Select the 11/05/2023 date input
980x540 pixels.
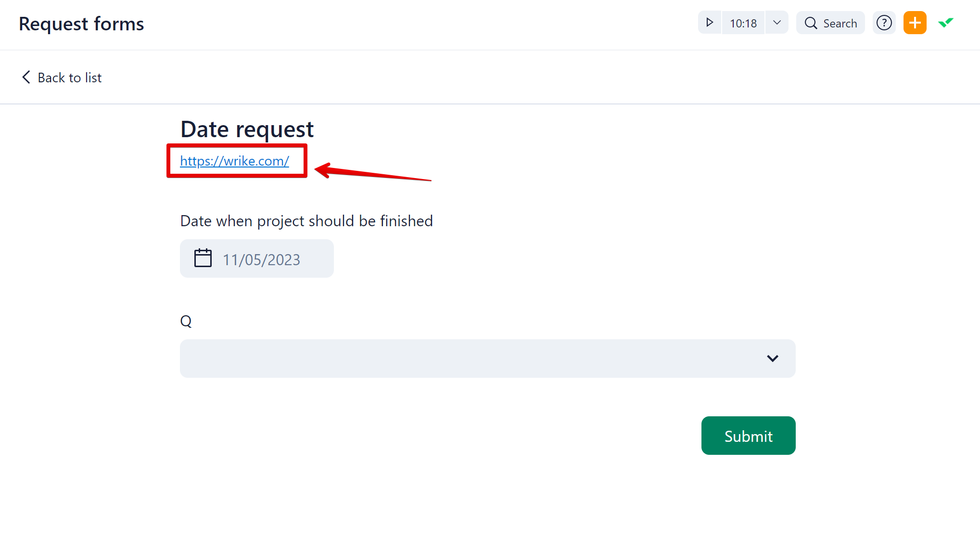pyautogui.click(x=261, y=259)
